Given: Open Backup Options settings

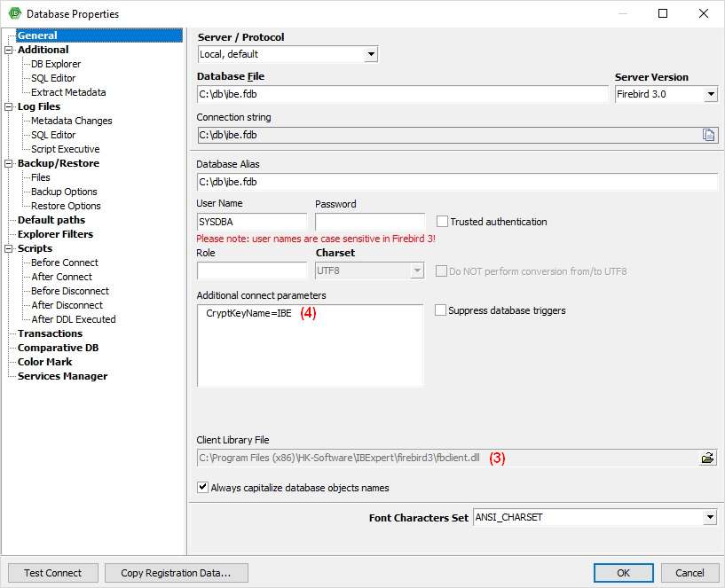Looking at the screenshot, I should [64, 192].
